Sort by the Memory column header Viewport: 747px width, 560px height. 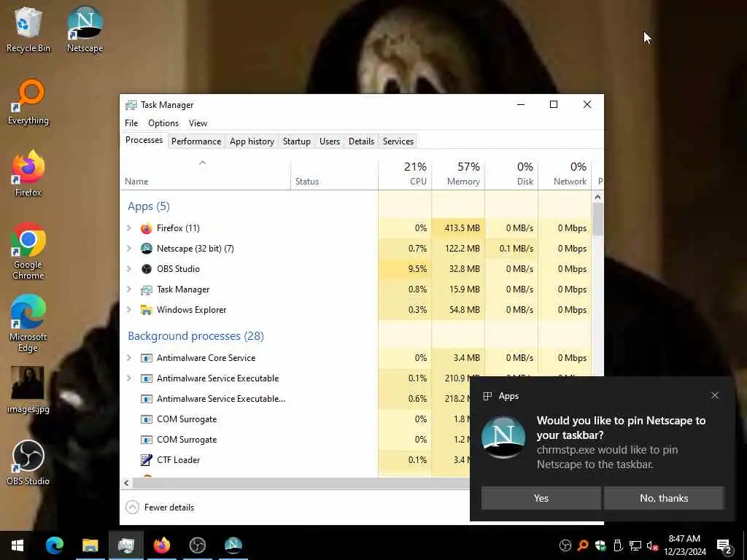[x=458, y=175]
